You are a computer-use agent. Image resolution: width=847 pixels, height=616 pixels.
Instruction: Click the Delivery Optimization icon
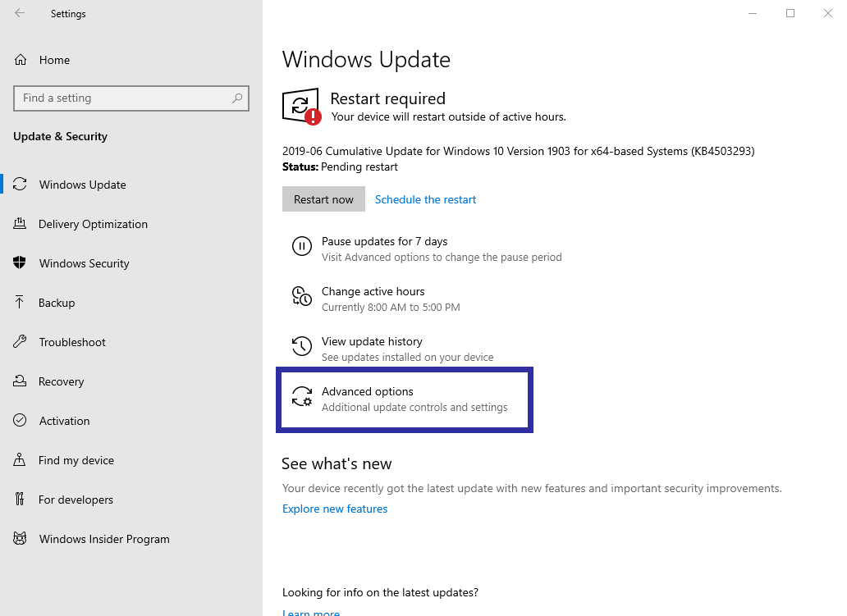pos(20,223)
